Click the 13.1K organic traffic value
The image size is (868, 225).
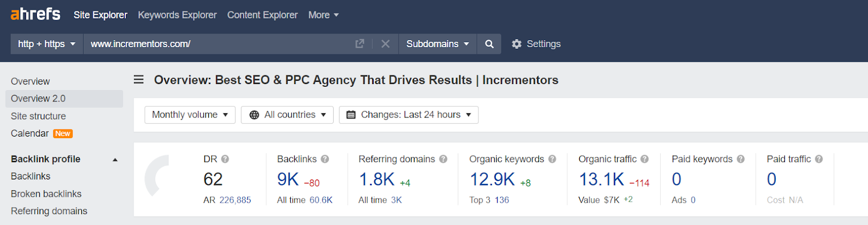click(602, 179)
